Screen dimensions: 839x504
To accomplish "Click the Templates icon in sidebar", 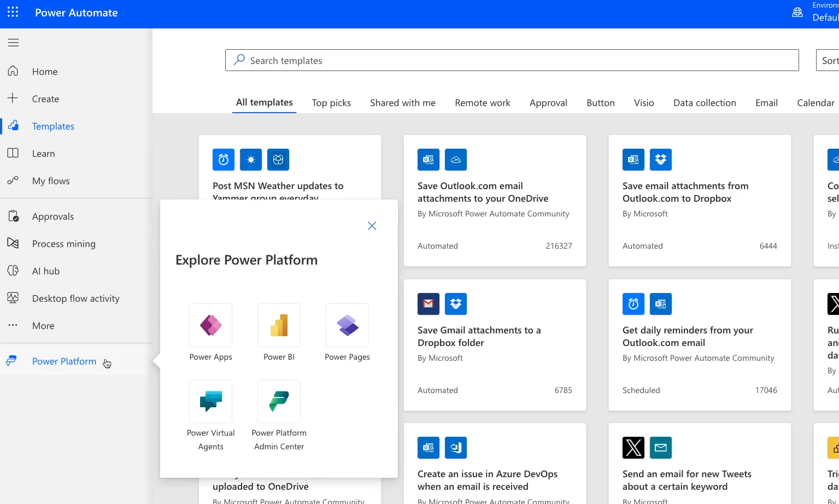I will point(13,126).
